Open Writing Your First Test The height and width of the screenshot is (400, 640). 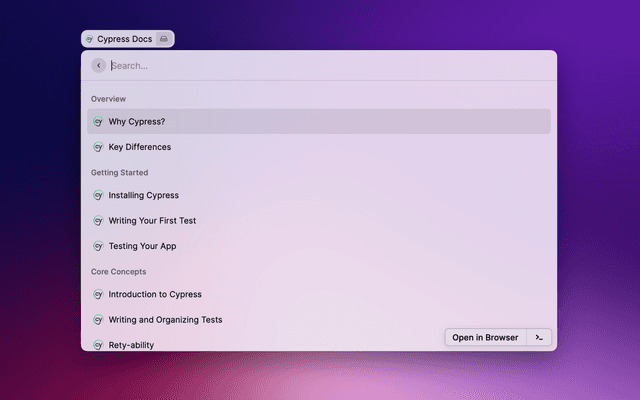[x=152, y=220]
